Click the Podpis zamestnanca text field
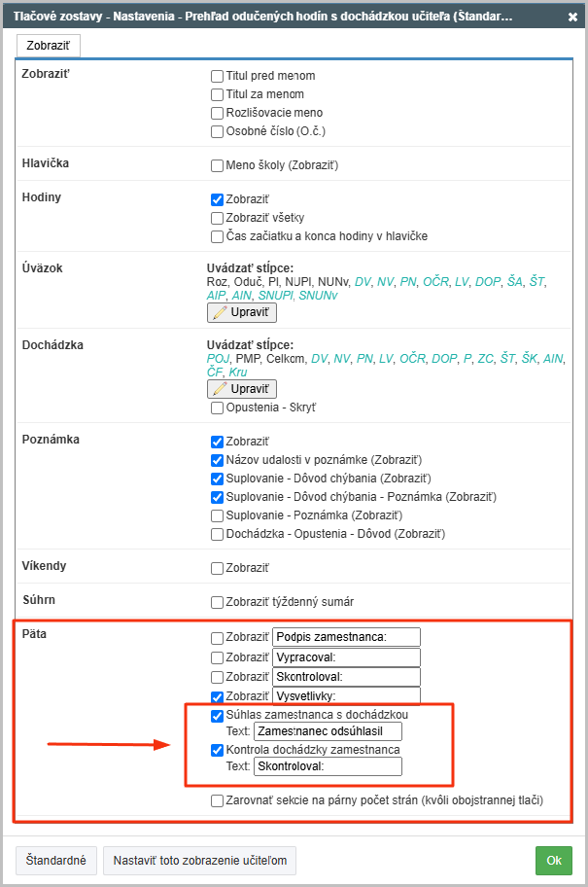This screenshot has width=588, height=887. click(347, 637)
